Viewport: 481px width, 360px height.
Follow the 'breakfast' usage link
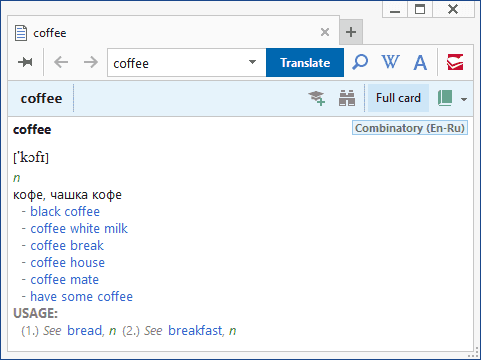[195, 331]
